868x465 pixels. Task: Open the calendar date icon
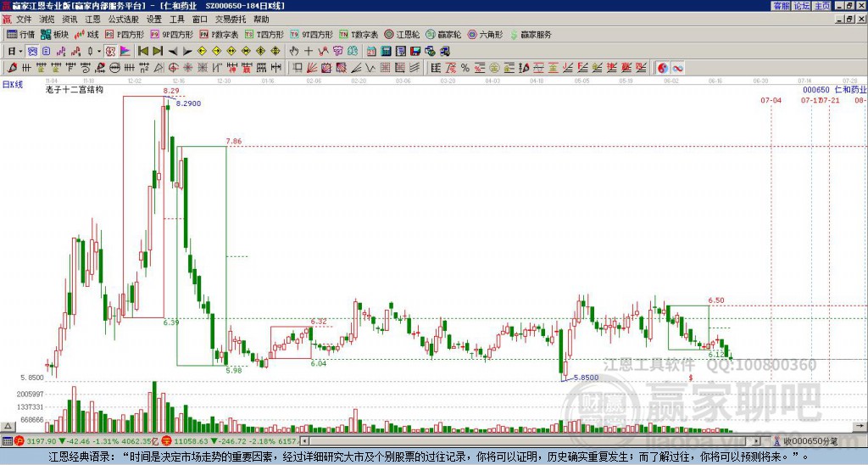tap(371, 52)
